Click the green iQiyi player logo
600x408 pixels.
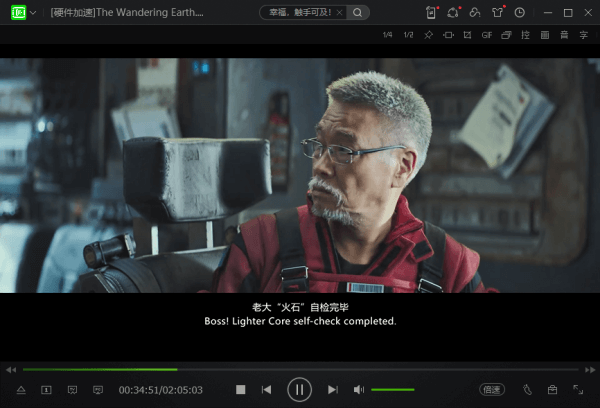pyautogui.click(x=18, y=13)
